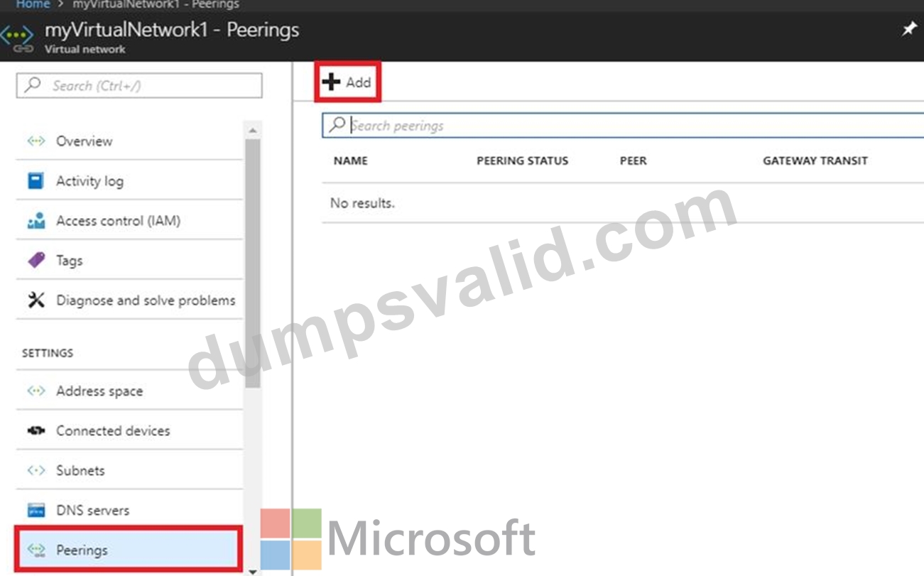Image resolution: width=924 pixels, height=576 pixels.
Task: Click the Access control (IAM) people icon
Action: [x=36, y=221]
